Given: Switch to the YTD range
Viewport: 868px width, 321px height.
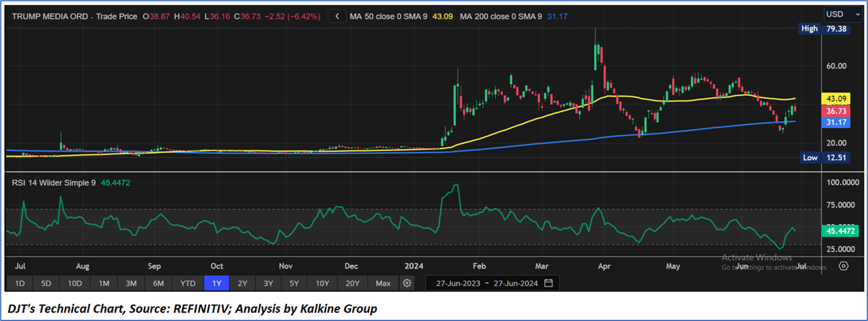Looking at the screenshot, I should pos(188,283).
